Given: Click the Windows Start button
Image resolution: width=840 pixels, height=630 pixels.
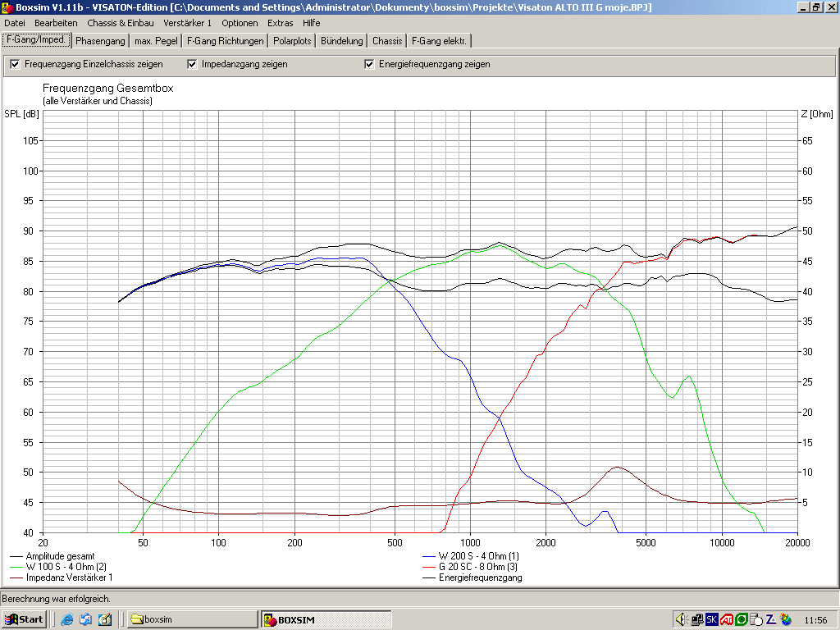Looking at the screenshot, I should point(25,619).
